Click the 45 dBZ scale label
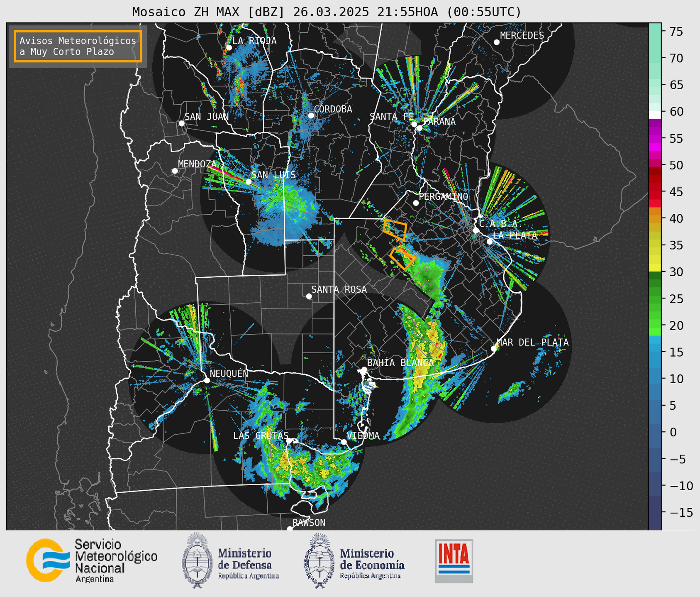Screen dimensions: 700x597 (x=676, y=192)
